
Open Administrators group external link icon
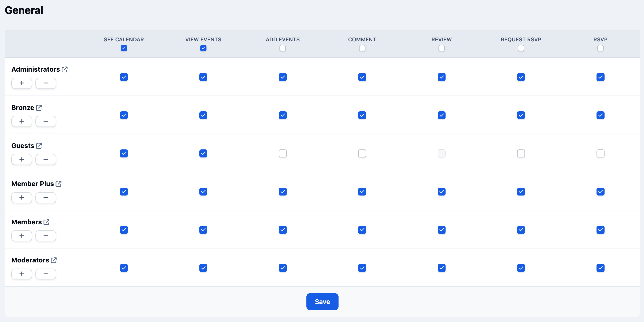pyautogui.click(x=64, y=69)
